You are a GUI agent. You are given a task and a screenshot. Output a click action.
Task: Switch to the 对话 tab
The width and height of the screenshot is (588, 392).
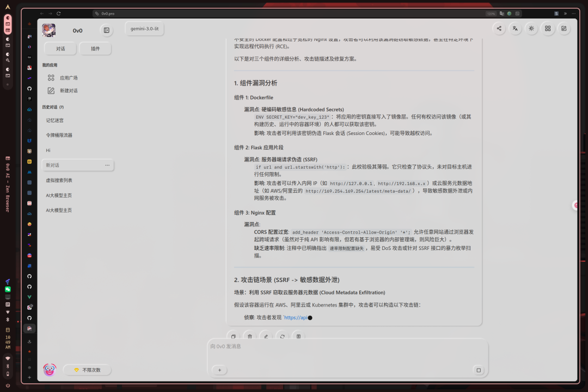click(60, 49)
